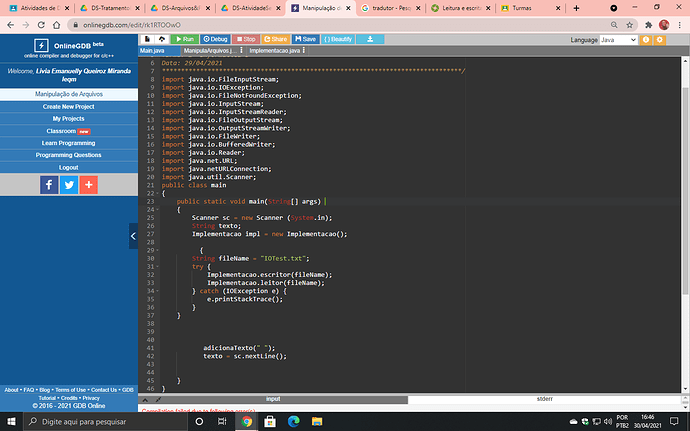Click the upload file icon in toolbar
Image resolution: width=690 pixels, height=431 pixels.
point(161,39)
